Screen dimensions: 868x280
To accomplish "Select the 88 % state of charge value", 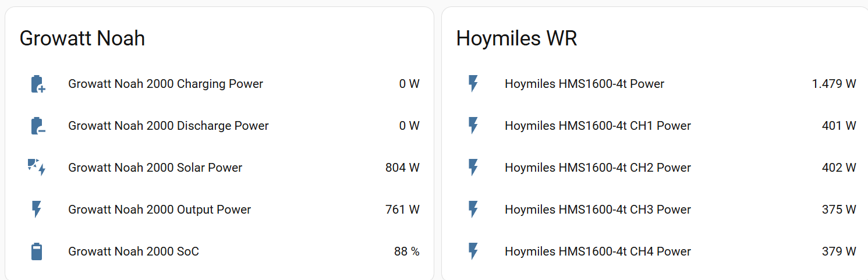I will click(x=407, y=251).
